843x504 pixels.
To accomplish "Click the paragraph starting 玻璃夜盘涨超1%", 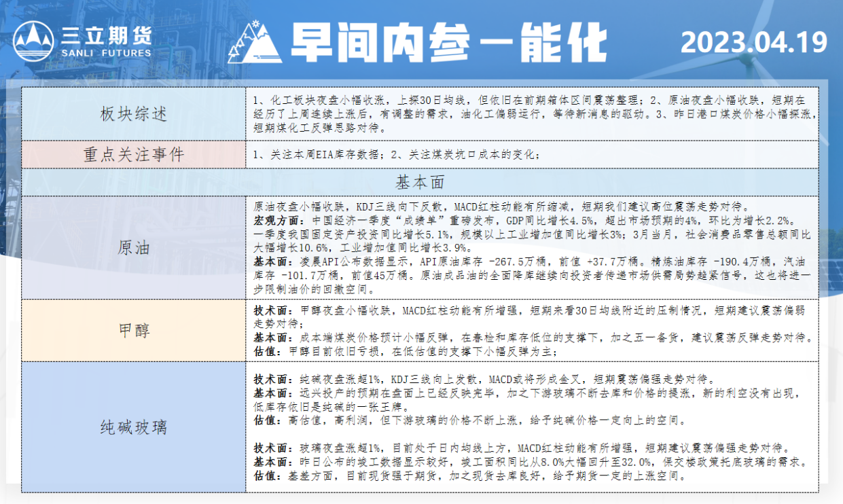I will (520, 448).
